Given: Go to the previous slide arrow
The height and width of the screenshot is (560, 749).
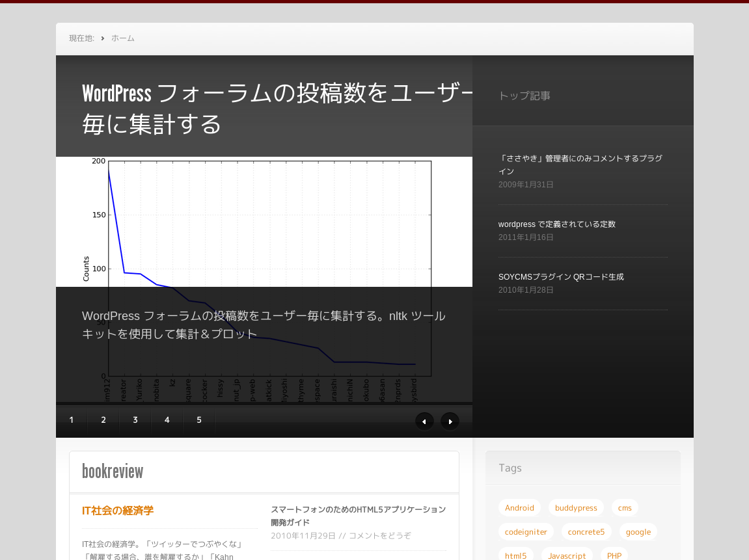Looking at the screenshot, I should coord(424,421).
